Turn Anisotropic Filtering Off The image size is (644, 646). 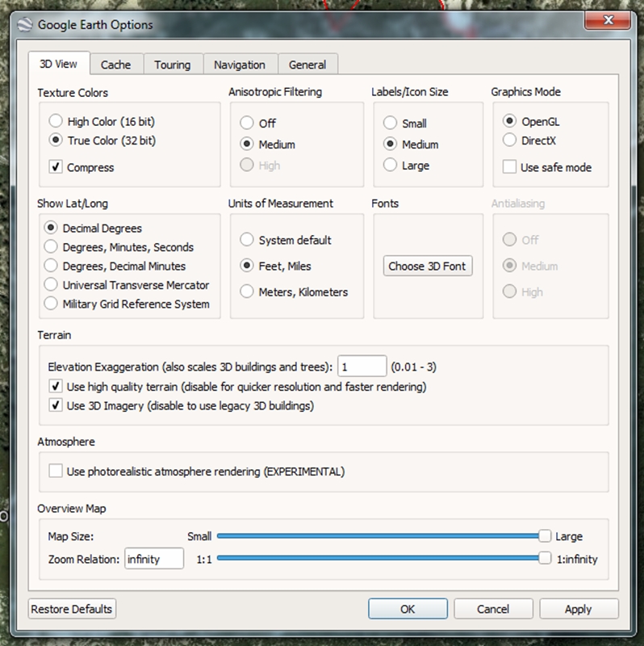pyautogui.click(x=247, y=124)
